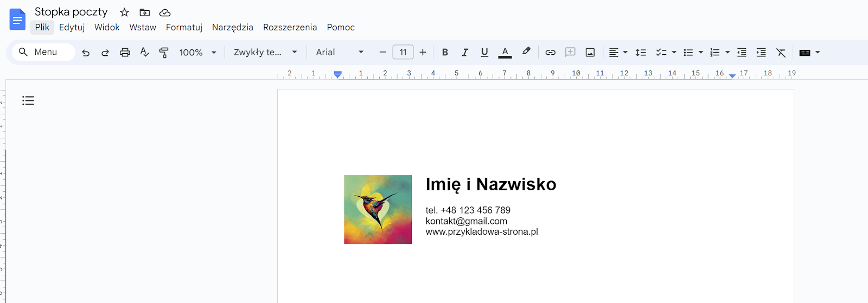868x303 pixels.
Task: Click the Menu search box
Action: tap(43, 52)
